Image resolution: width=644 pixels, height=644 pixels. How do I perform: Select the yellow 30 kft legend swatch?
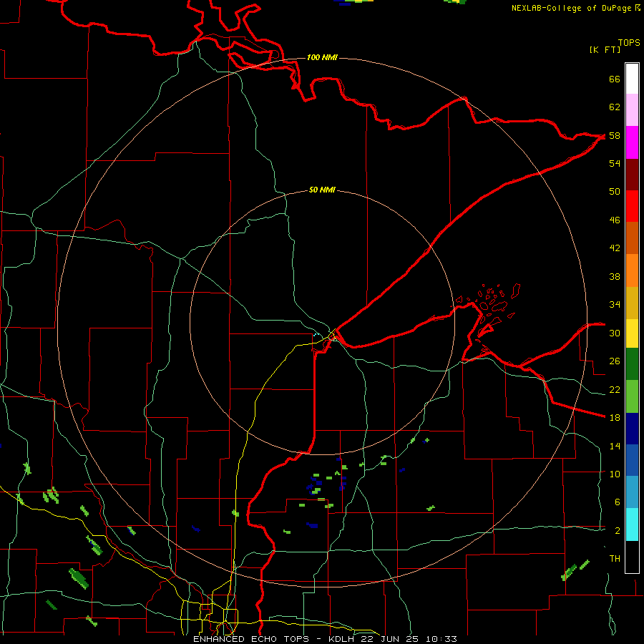click(x=632, y=333)
